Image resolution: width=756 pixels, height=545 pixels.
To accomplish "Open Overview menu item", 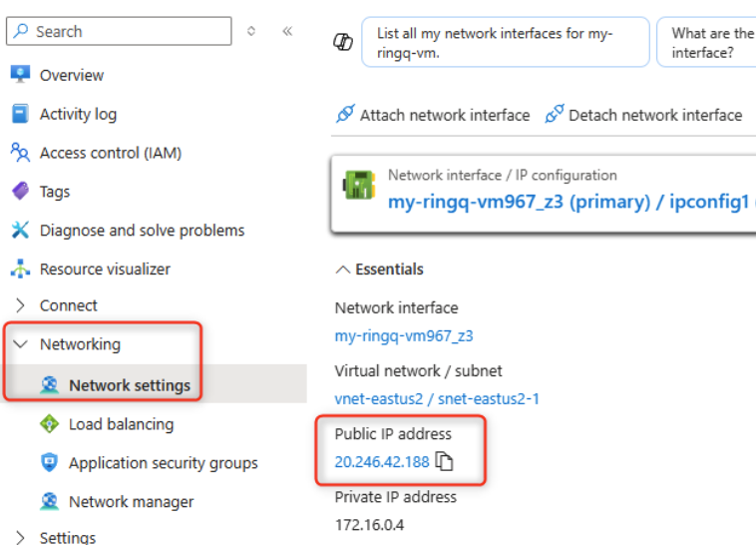I will [x=72, y=75].
